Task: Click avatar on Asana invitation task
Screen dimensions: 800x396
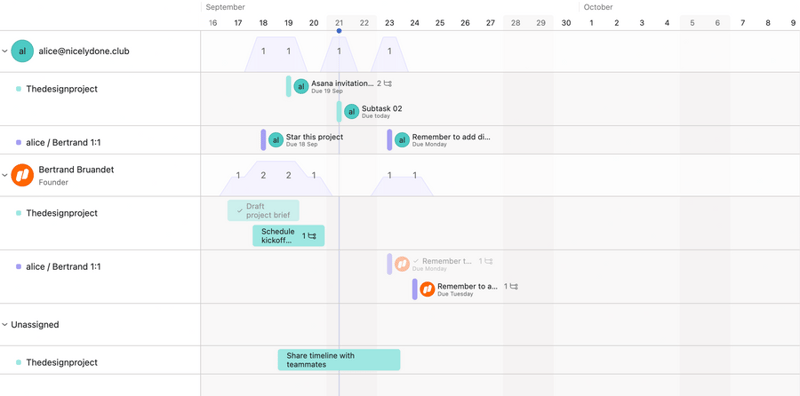Action: [x=301, y=86]
